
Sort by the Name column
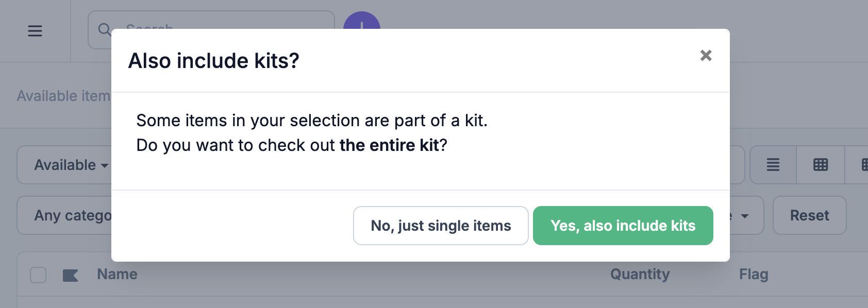pyautogui.click(x=118, y=274)
